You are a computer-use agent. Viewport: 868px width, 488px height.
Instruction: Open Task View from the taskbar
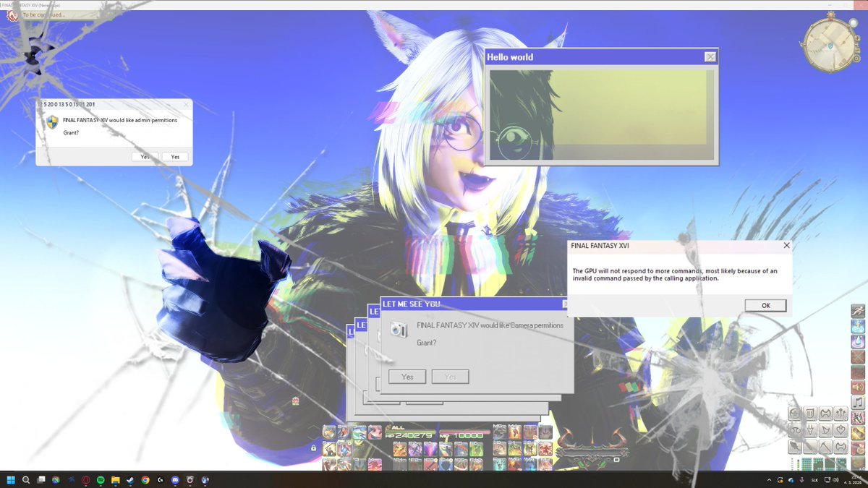[41, 479]
